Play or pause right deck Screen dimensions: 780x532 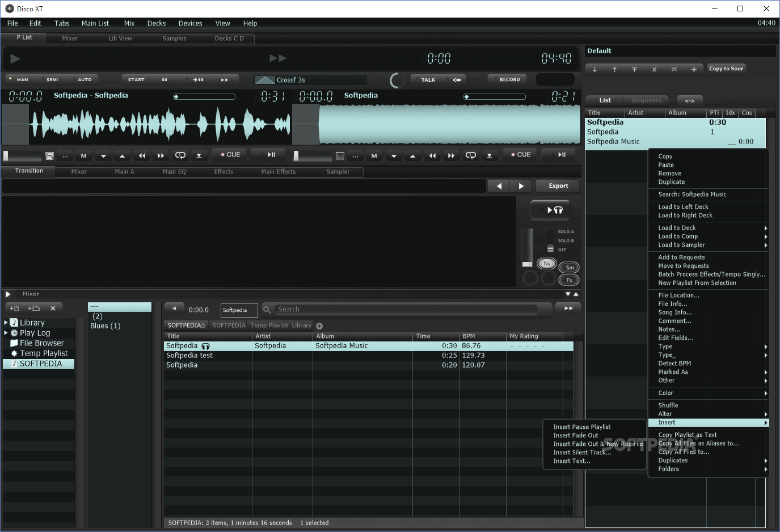pyautogui.click(x=562, y=154)
